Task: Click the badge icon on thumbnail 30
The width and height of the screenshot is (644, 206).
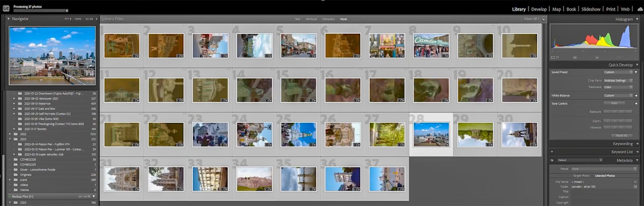Action: [x=533, y=144]
